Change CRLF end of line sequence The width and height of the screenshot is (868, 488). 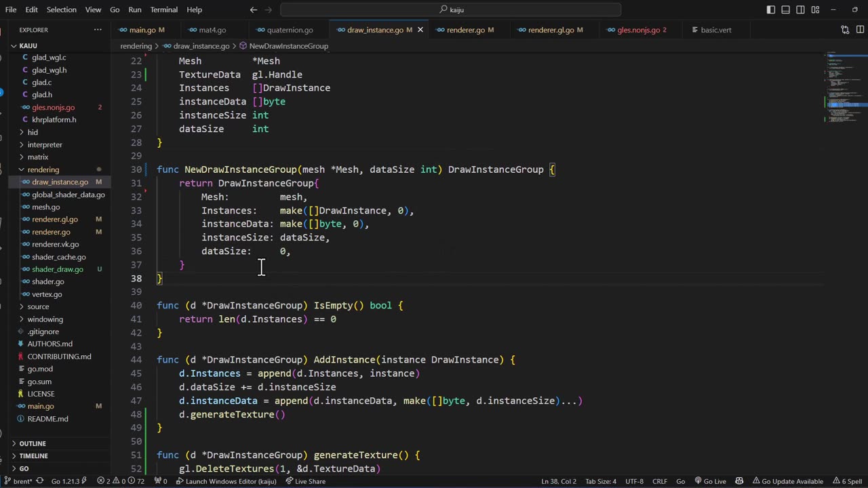point(660,481)
